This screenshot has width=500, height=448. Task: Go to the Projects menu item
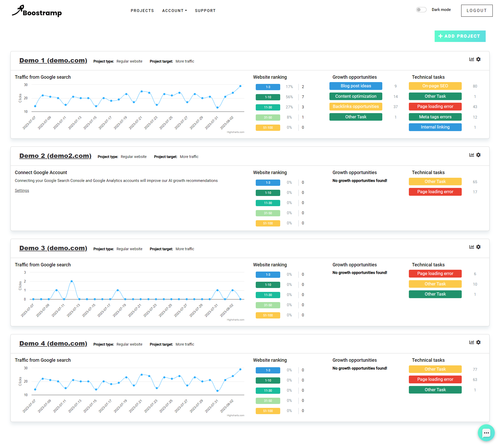tap(142, 11)
